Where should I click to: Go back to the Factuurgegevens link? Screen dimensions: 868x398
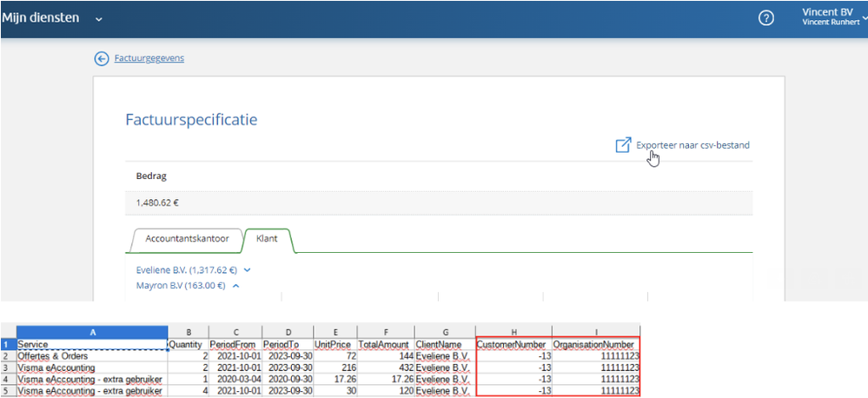coord(149,58)
